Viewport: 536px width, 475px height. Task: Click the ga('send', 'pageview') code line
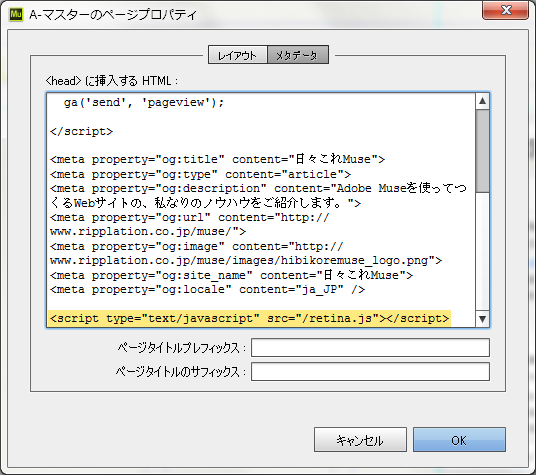click(144, 102)
